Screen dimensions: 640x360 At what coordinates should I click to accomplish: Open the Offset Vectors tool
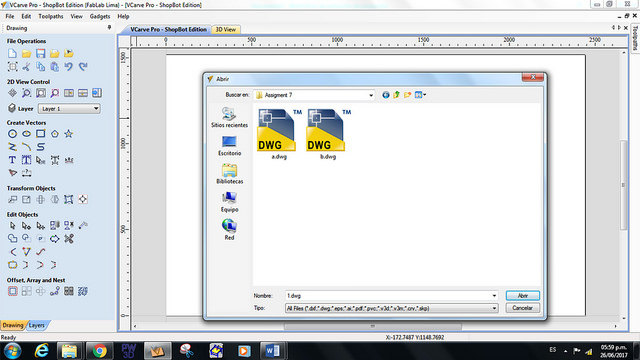[x=12, y=291]
